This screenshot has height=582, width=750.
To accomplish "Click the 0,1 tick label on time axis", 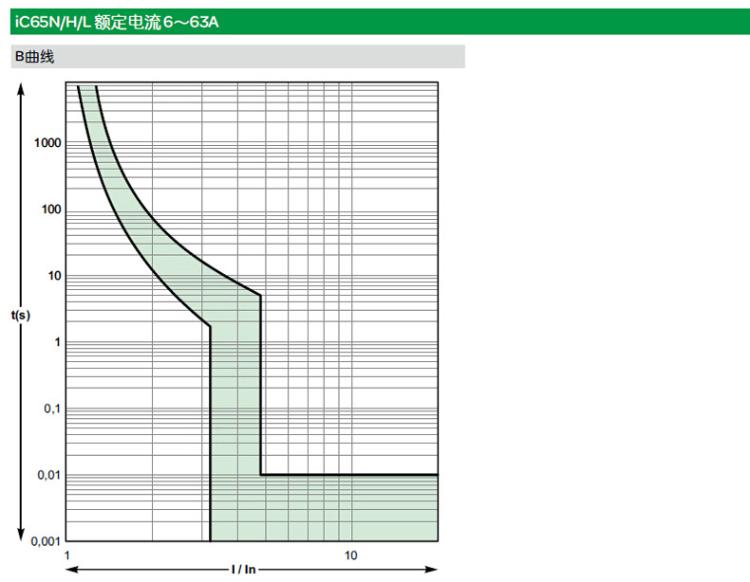I will (x=52, y=409).
